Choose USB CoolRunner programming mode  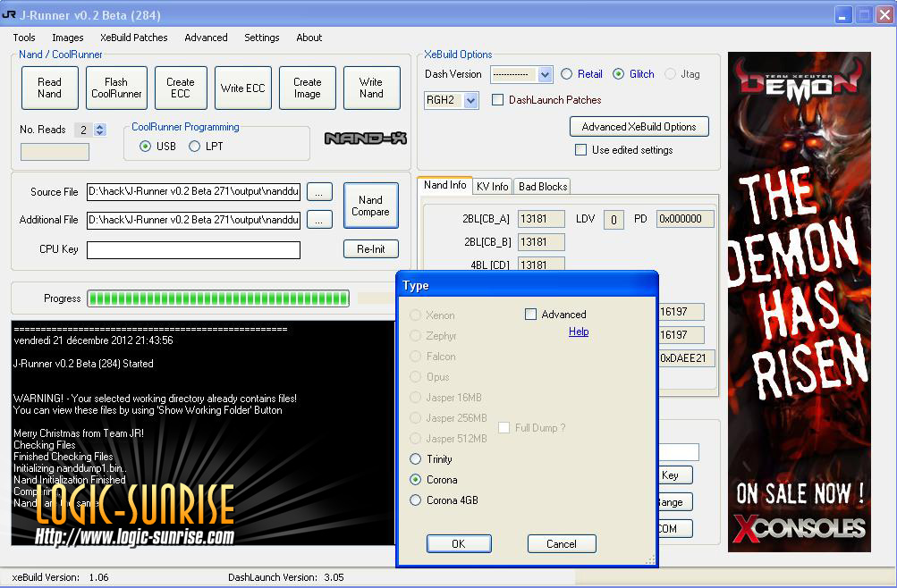pos(145,147)
